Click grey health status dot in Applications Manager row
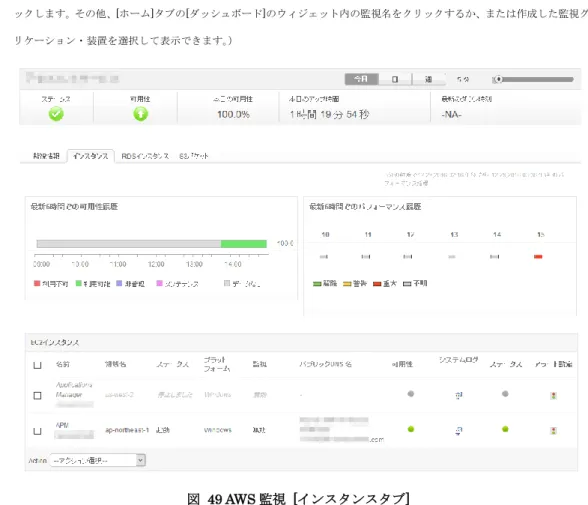 click(x=505, y=394)
